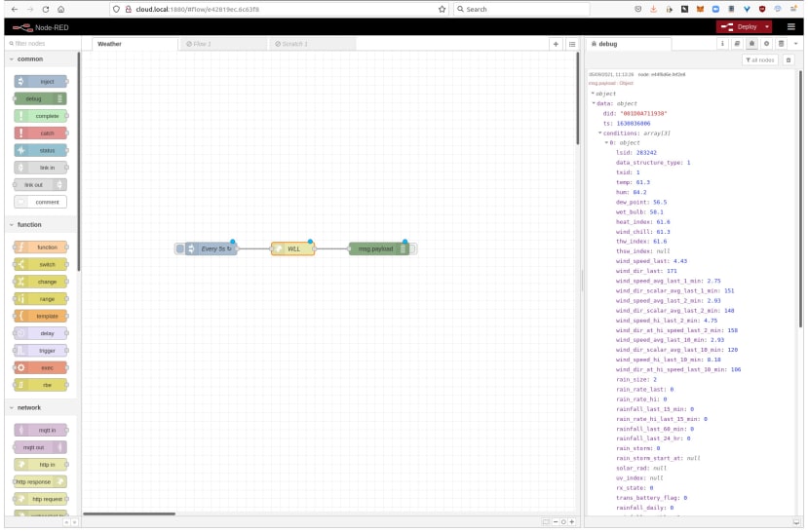
Task: Select the link out palette node
Action: (x=41, y=184)
